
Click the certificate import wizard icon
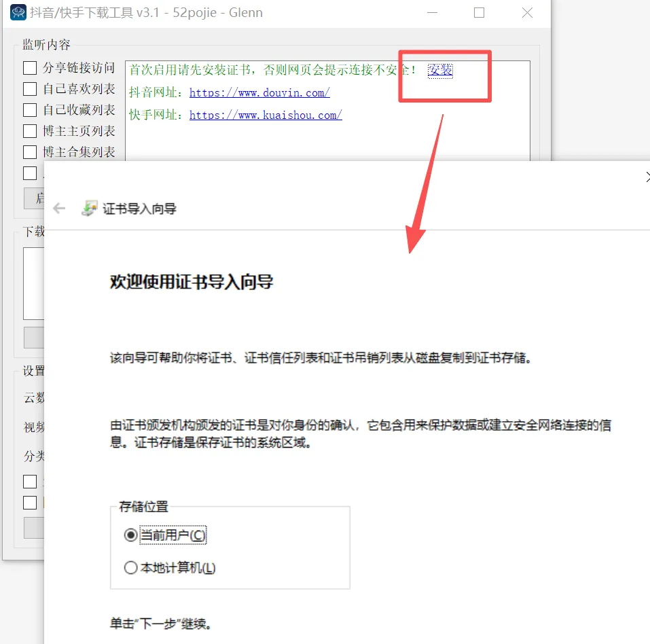tap(89, 208)
